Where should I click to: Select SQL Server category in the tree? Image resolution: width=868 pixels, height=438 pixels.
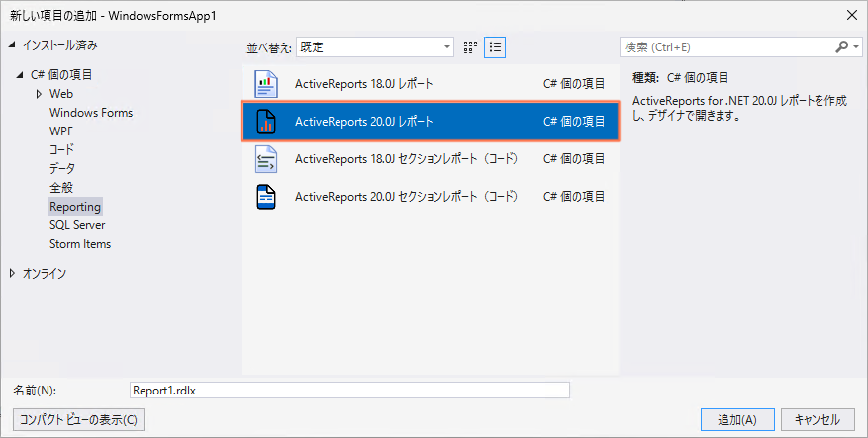pos(77,225)
